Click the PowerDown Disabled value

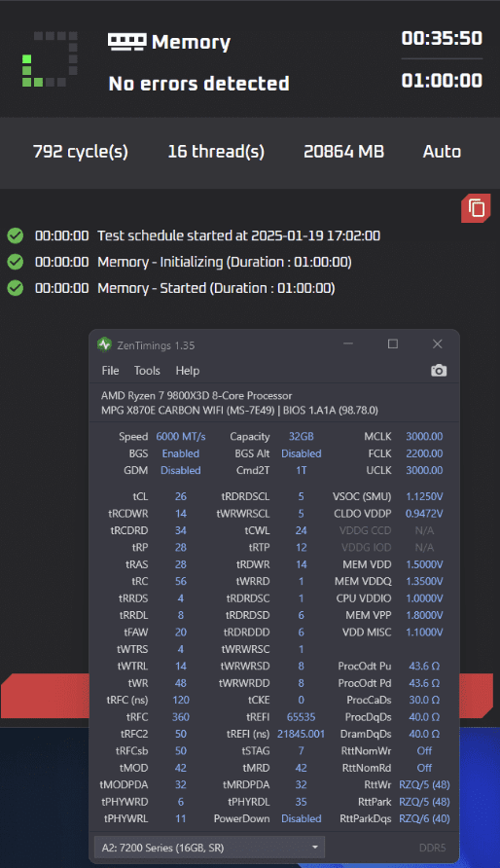(301, 818)
